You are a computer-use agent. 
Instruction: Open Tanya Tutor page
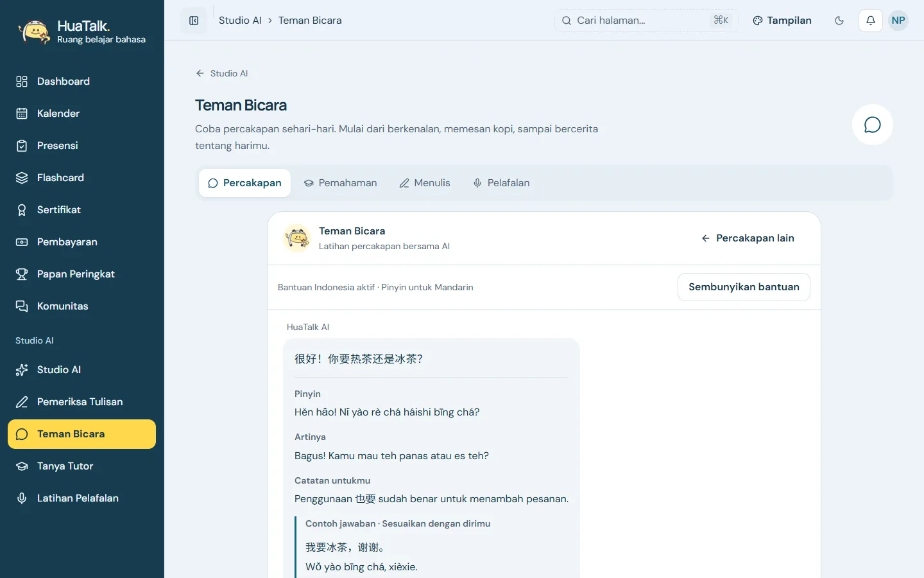pyautogui.click(x=81, y=466)
